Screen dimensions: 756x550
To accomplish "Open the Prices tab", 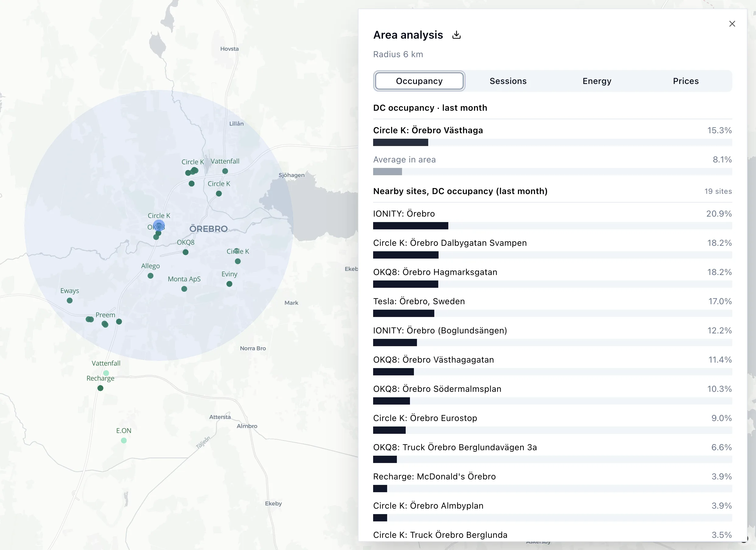I will [686, 81].
